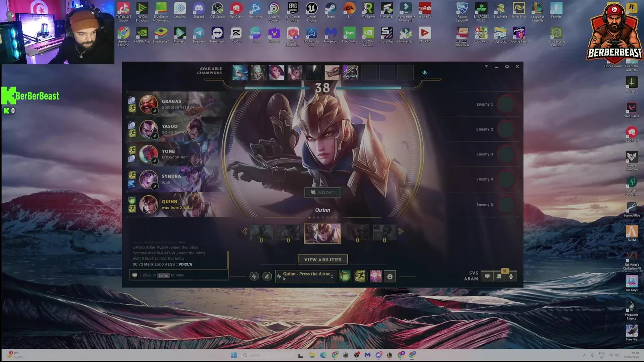This screenshot has height=362, width=644.
Task: Open rune recommendations lightning icon
Action: click(254, 276)
